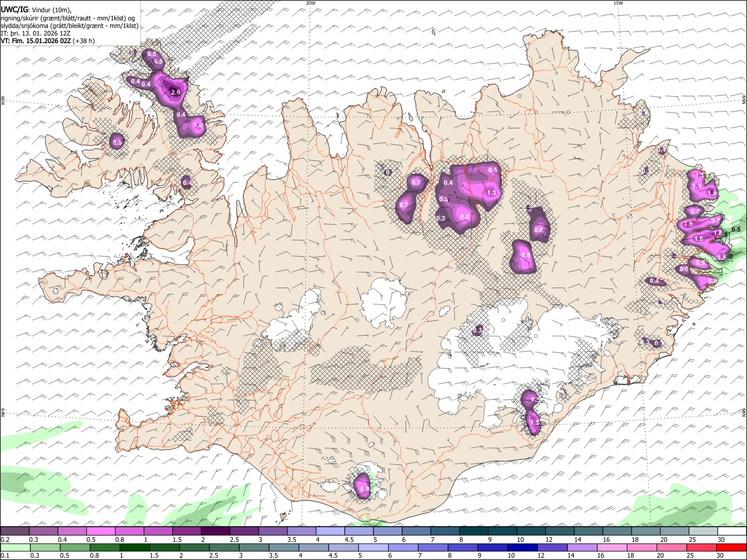This screenshot has width=747, height=560.
Task: Click the white upper swatch at 30
Action: (732, 531)
